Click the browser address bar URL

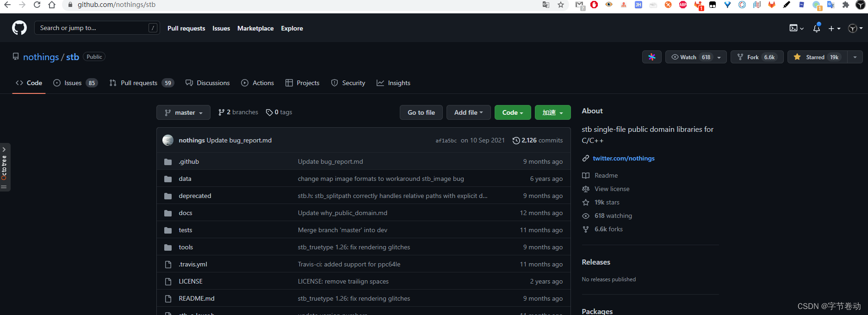[117, 5]
